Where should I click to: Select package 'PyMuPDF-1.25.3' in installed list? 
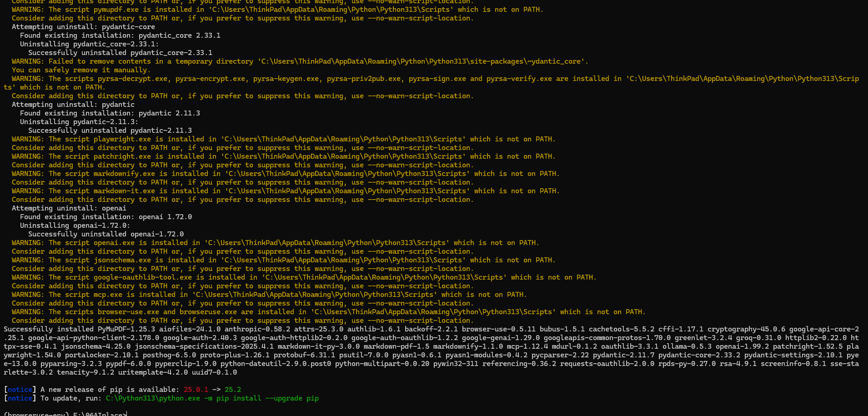(126, 329)
